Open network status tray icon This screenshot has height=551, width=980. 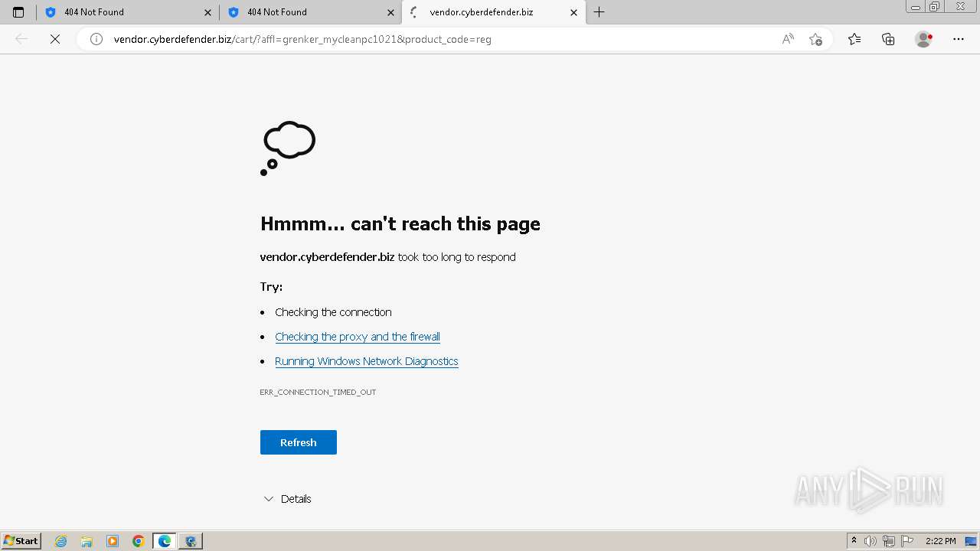(889, 541)
